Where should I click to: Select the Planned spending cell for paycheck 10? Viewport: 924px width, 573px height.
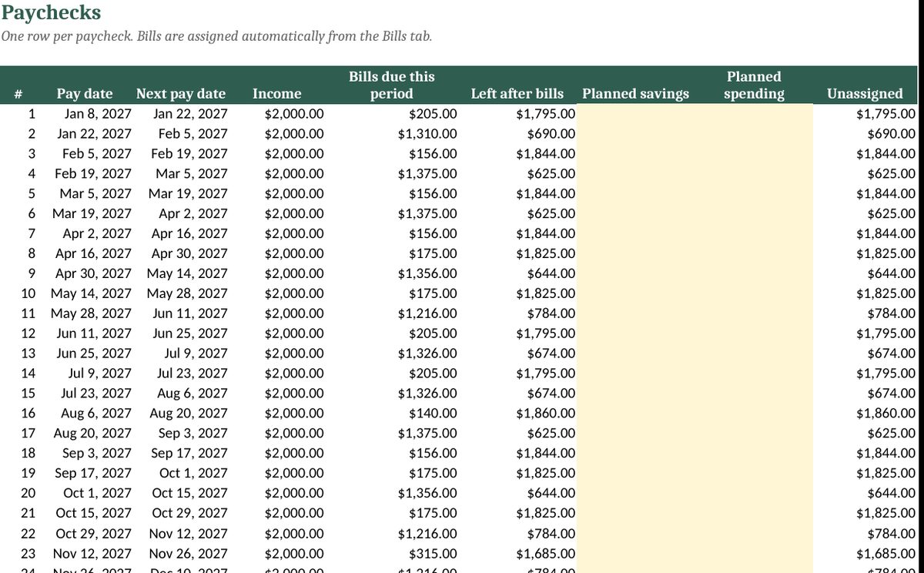754,293
